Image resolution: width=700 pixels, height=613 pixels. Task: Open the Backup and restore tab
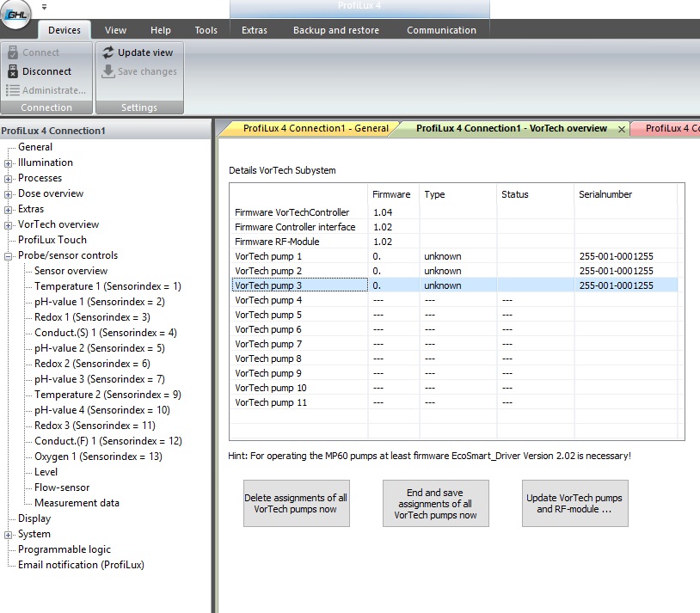coord(336,30)
